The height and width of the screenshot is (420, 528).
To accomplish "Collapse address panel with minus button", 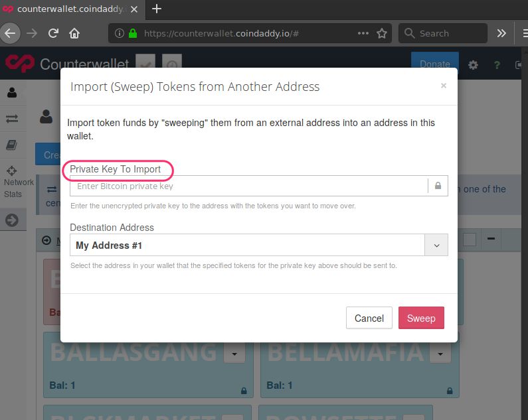I will tap(491, 239).
